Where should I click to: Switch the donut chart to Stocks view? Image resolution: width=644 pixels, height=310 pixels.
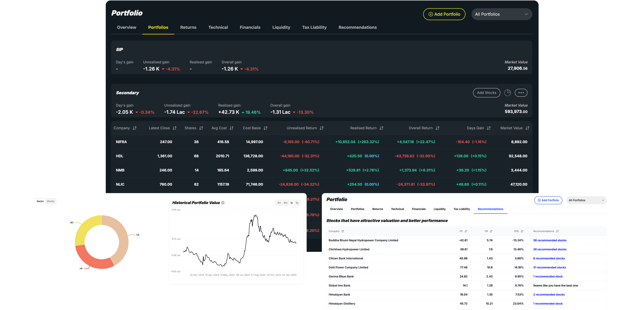click(50, 201)
